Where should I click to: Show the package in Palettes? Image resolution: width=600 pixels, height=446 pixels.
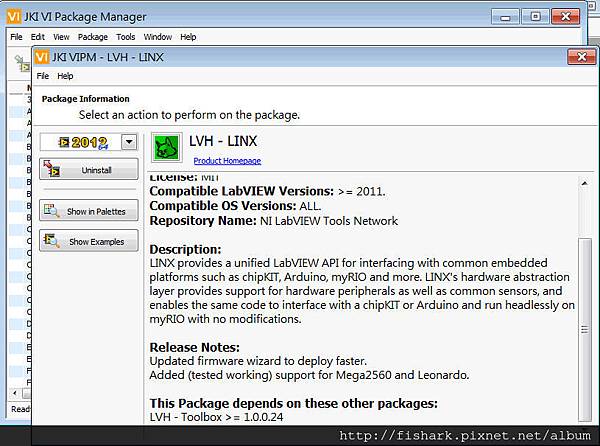tap(89, 210)
